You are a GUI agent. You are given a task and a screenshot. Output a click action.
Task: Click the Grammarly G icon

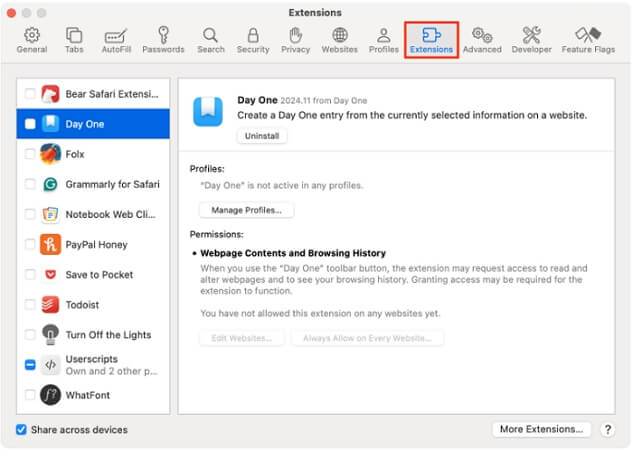50,184
